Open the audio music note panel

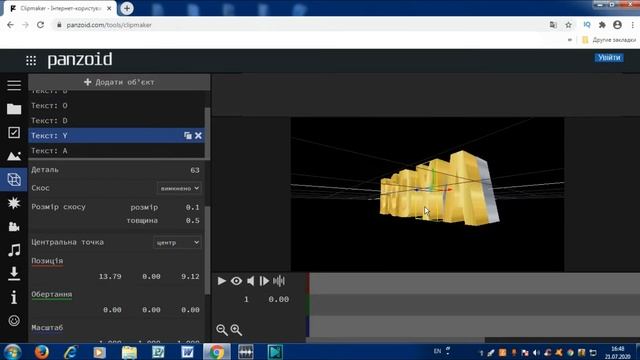(14, 250)
